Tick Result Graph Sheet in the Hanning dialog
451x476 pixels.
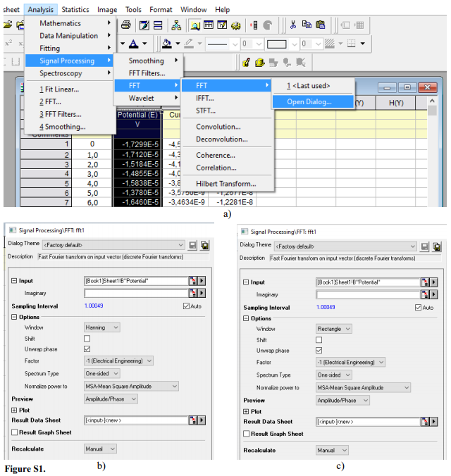(15, 432)
